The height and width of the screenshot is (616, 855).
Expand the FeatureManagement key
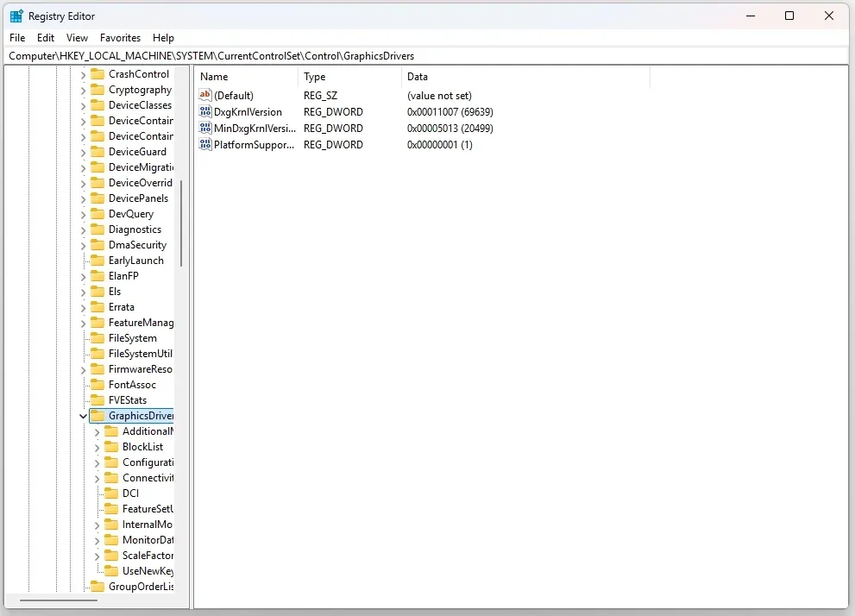click(83, 323)
